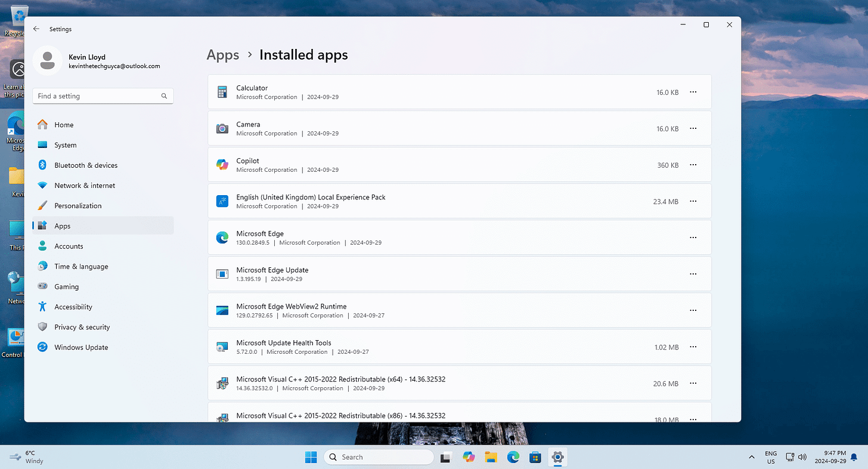The width and height of the screenshot is (868, 469).
Task: Click the Find a setting search box
Action: click(x=103, y=95)
